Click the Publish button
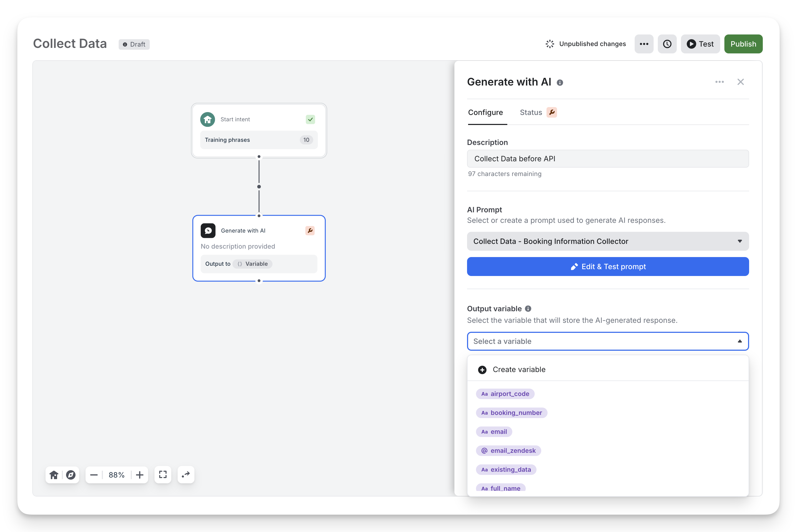 pyautogui.click(x=743, y=44)
